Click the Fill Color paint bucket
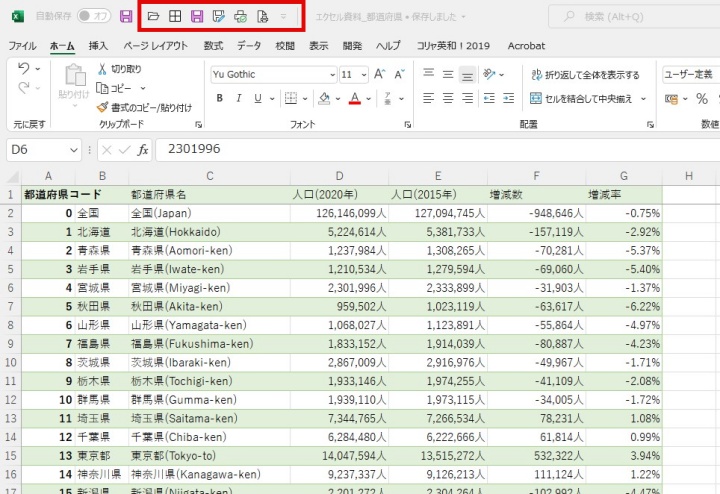Viewport: 720px width, 494px height. [x=324, y=98]
